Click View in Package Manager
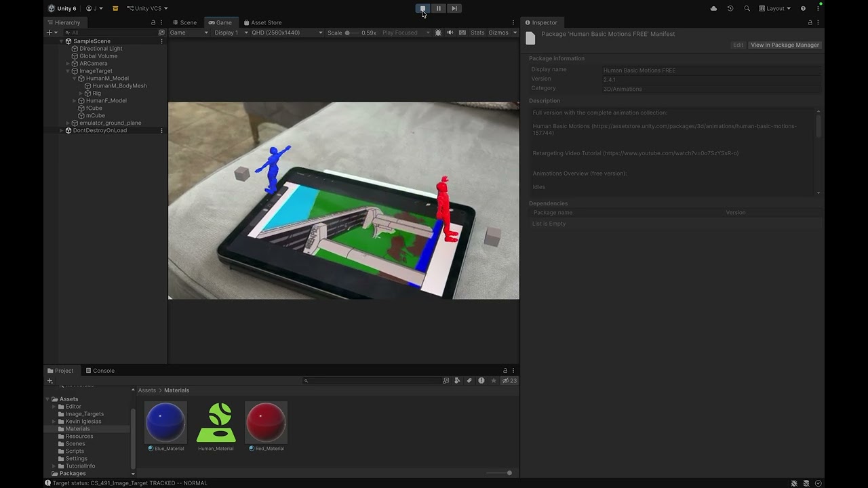The height and width of the screenshot is (488, 868). (x=785, y=45)
